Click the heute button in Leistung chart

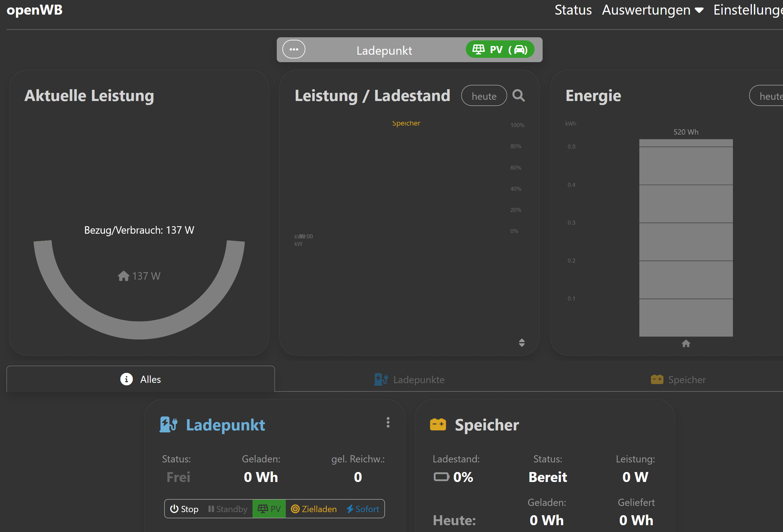point(484,96)
